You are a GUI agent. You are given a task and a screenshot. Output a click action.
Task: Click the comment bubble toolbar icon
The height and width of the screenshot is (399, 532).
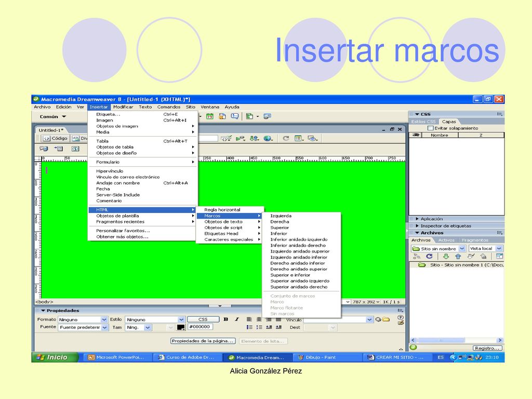[234, 116]
